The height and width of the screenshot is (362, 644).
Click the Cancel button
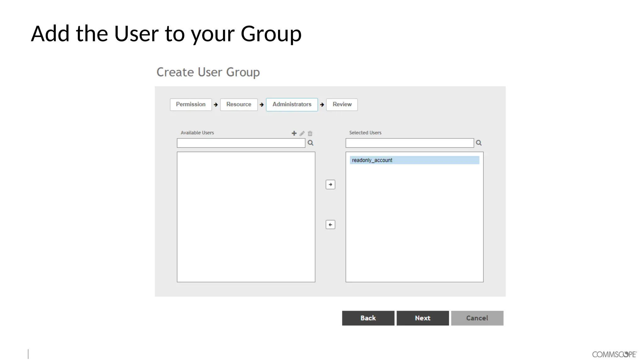(x=477, y=318)
